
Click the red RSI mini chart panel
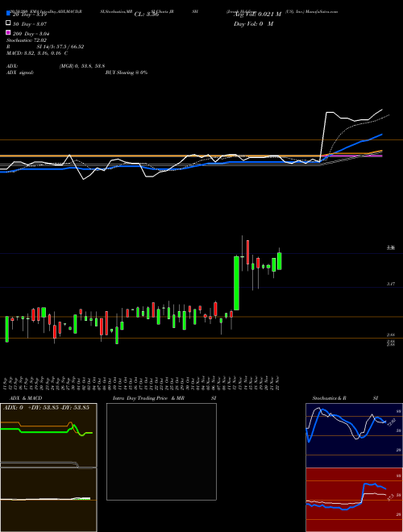click(354, 500)
